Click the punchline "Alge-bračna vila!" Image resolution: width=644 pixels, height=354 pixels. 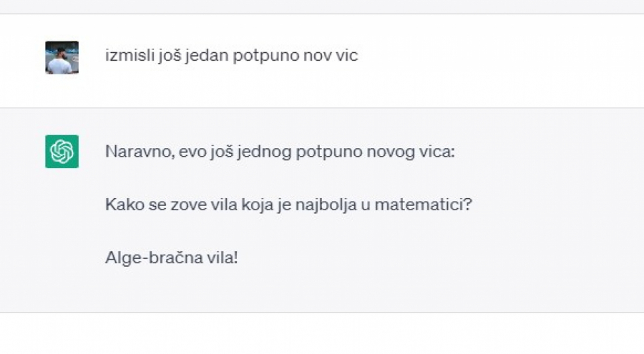point(171,257)
